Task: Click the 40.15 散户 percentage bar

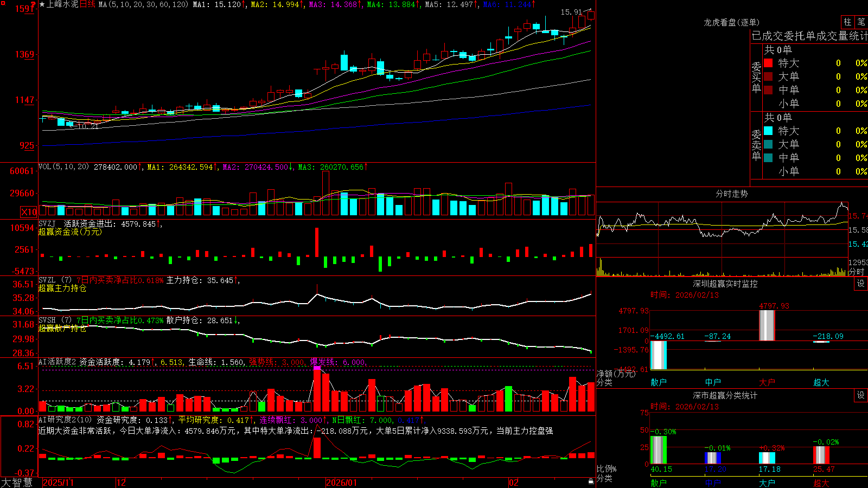Action: pos(659,450)
